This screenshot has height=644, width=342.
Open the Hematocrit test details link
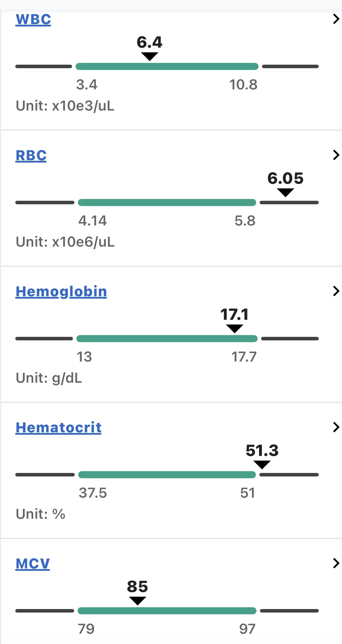59,428
